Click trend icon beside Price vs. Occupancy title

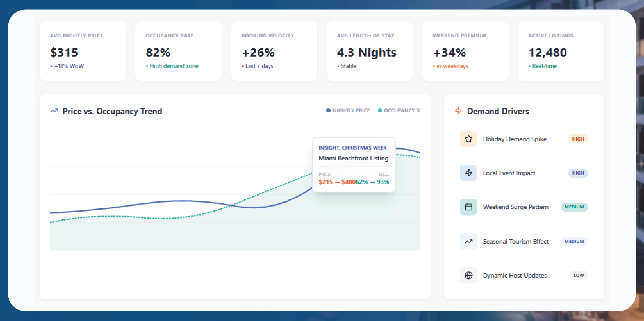click(54, 111)
